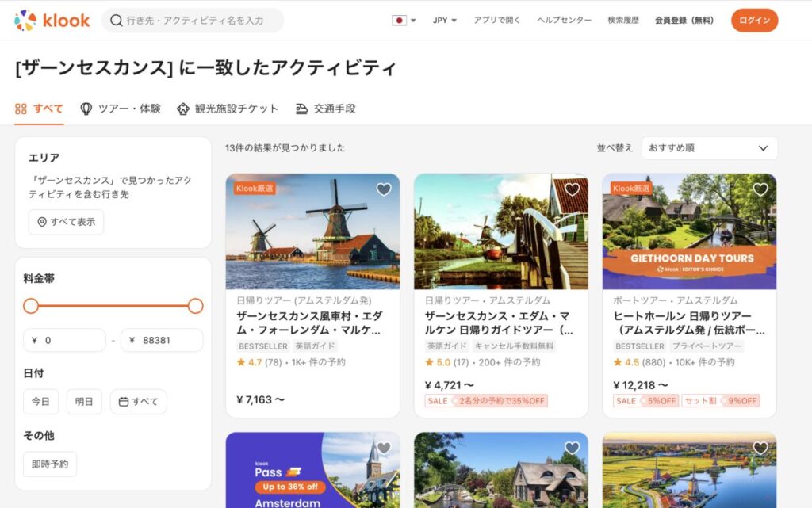812x508 pixels.
Task: Switch to the ツアー・体験 tab
Action: (121, 109)
